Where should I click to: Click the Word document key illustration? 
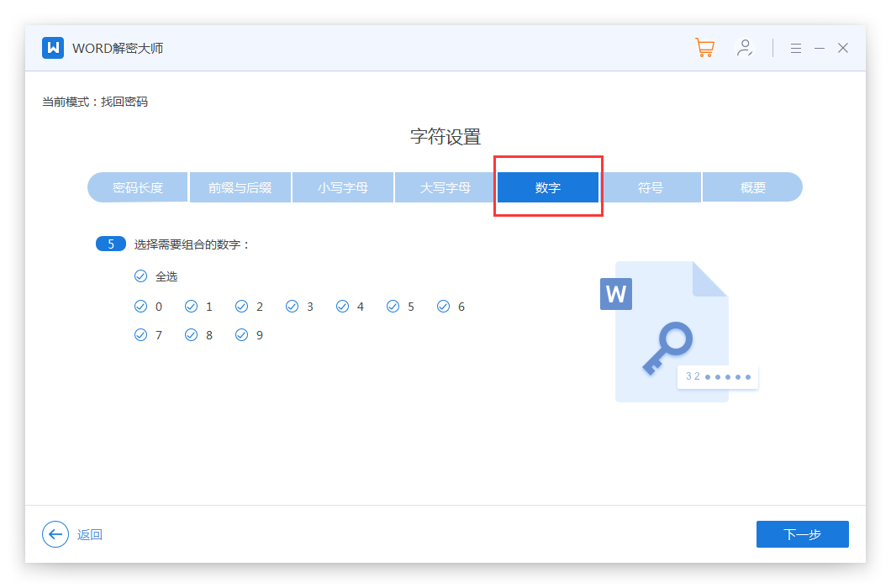672,332
